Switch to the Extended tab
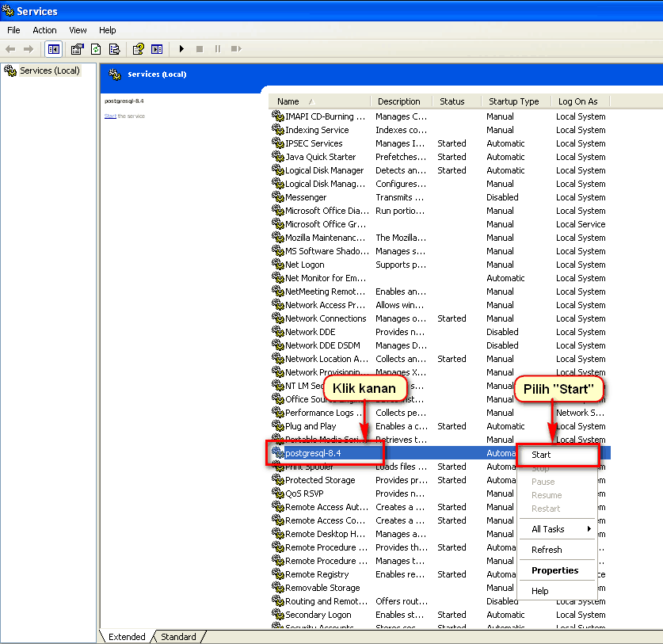Image resolution: width=663 pixels, height=644 pixels. click(127, 637)
